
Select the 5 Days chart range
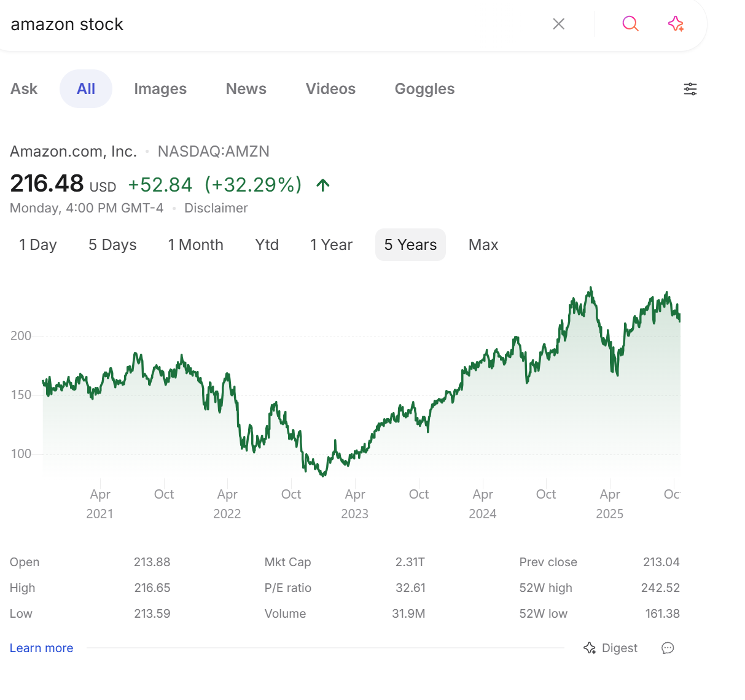[x=112, y=245]
